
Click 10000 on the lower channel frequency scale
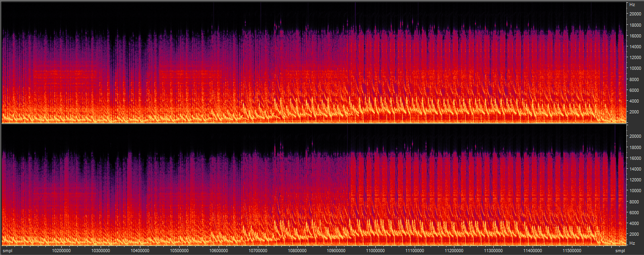click(635, 191)
